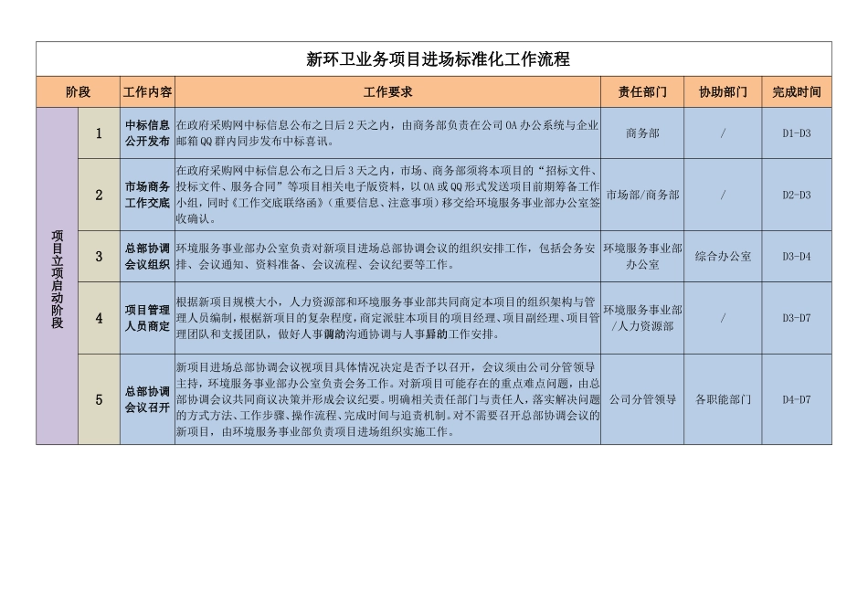Click the 市场商务工作交底 cell
The width and height of the screenshot is (868, 614).
[147, 195]
